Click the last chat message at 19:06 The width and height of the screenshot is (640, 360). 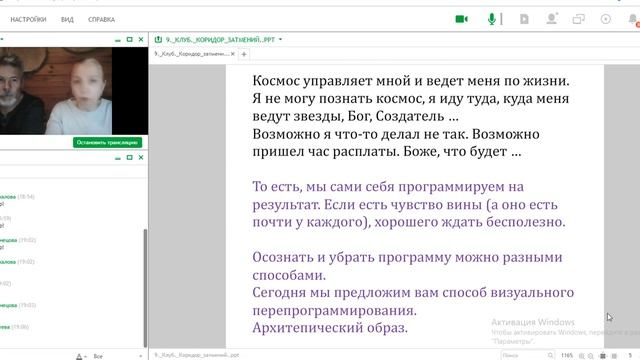pyautogui.click(x=14, y=327)
